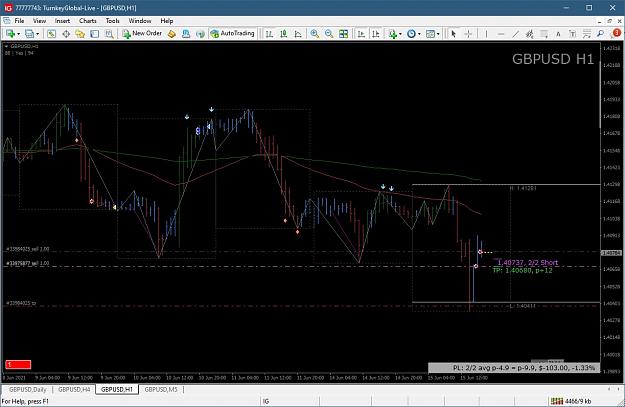Click the PL summary label on chart
Screen dimensions: 625x407
tap(514, 368)
